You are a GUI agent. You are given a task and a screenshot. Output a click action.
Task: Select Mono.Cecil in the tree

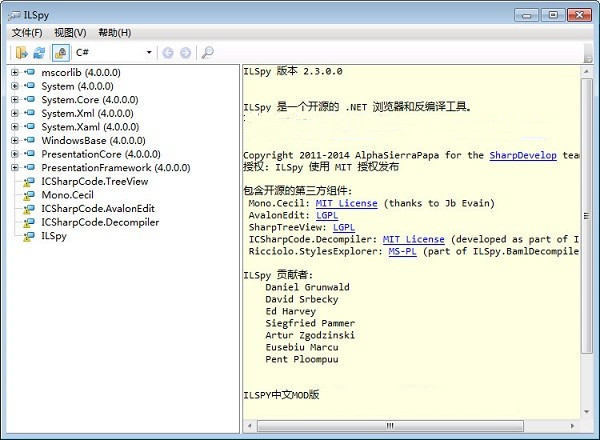(67, 195)
